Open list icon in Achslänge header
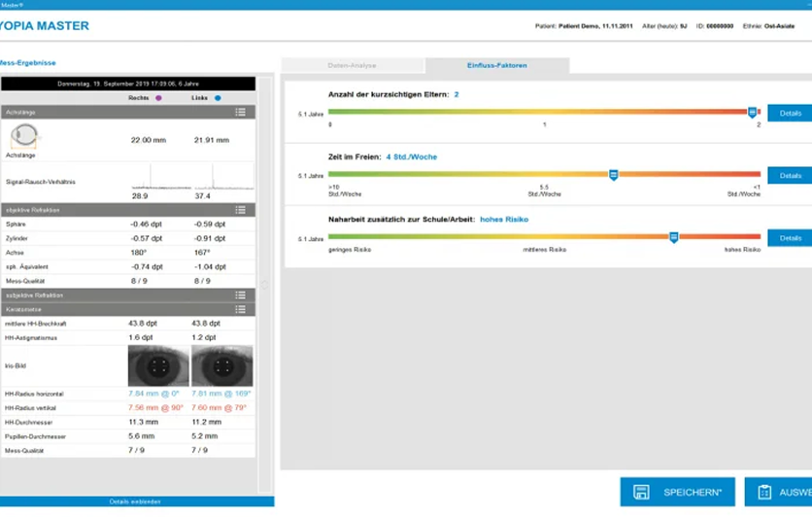The width and height of the screenshot is (812, 517). [240, 112]
